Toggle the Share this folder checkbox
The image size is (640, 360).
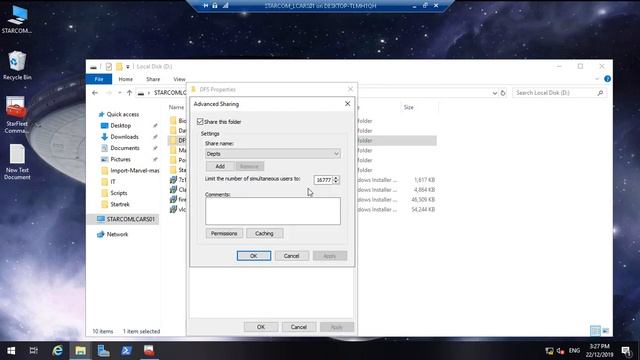[200, 122]
